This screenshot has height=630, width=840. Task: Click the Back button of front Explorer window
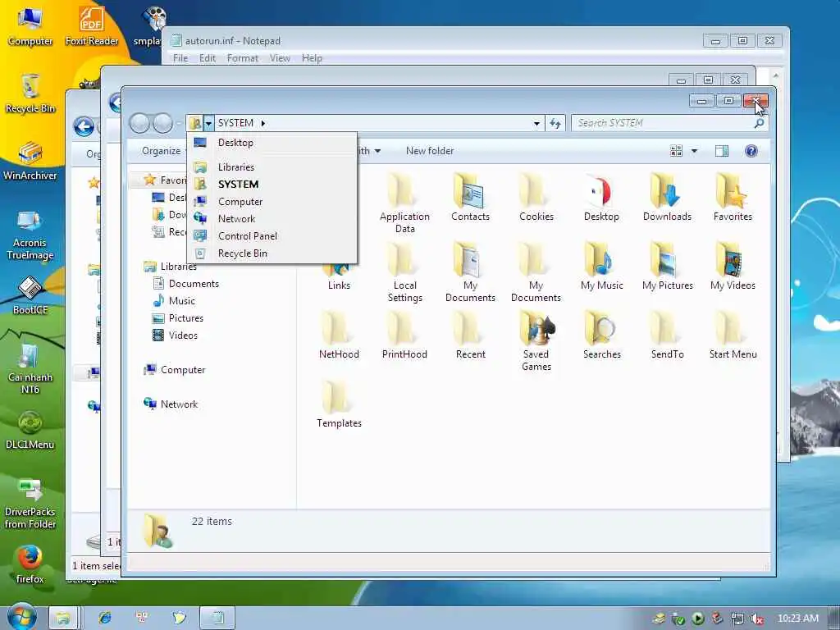pos(139,124)
